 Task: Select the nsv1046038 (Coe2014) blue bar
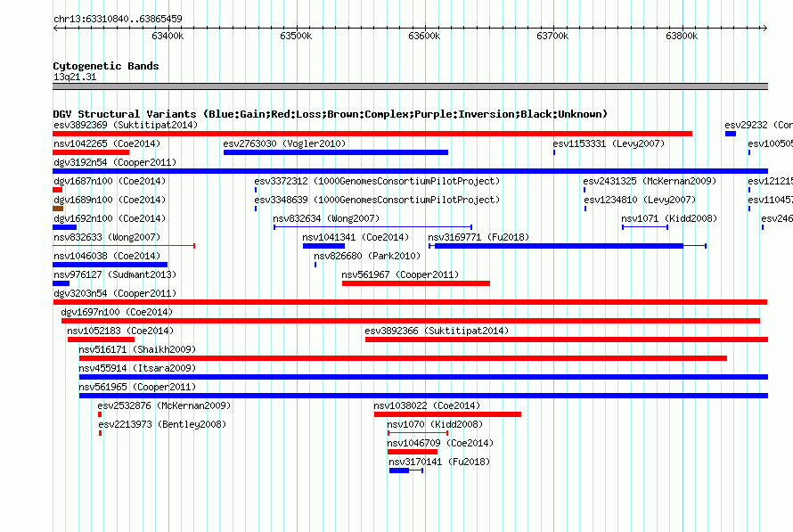click(x=110, y=265)
